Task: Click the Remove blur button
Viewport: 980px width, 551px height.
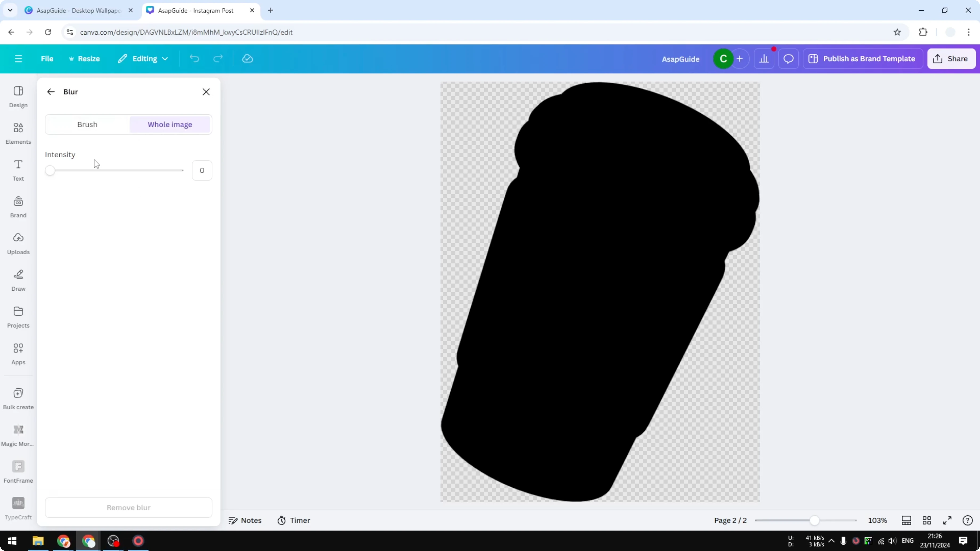Action: pyautogui.click(x=128, y=507)
